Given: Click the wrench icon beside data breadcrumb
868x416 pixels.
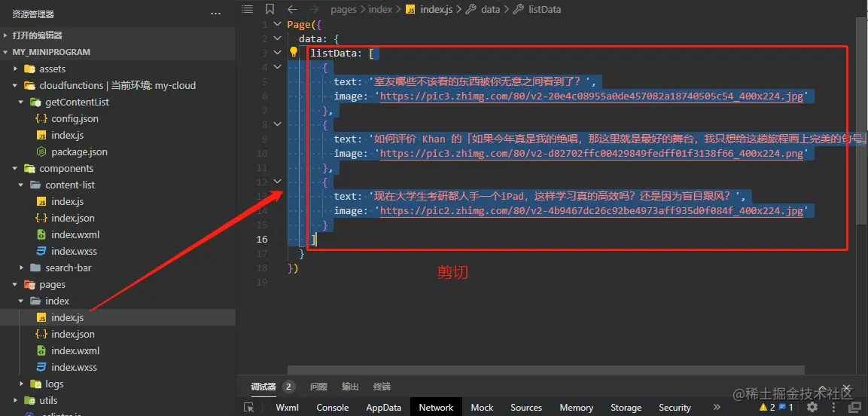Looking at the screenshot, I should tap(471, 9).
